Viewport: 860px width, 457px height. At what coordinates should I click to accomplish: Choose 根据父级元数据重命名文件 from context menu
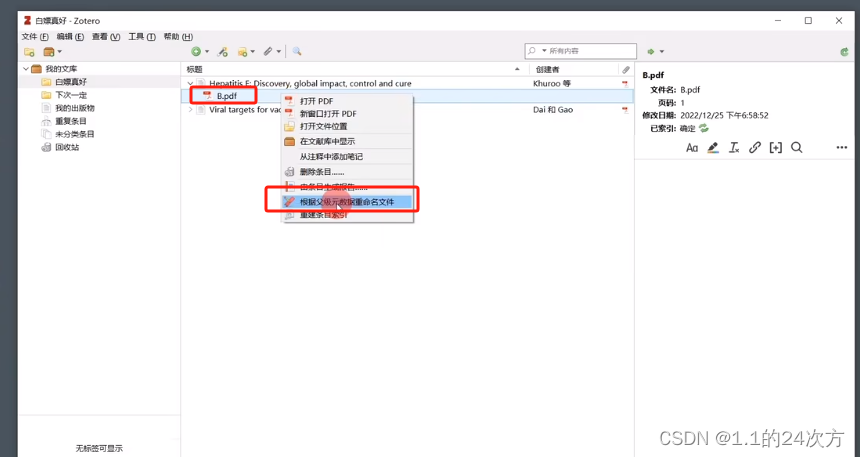(347, 202)
